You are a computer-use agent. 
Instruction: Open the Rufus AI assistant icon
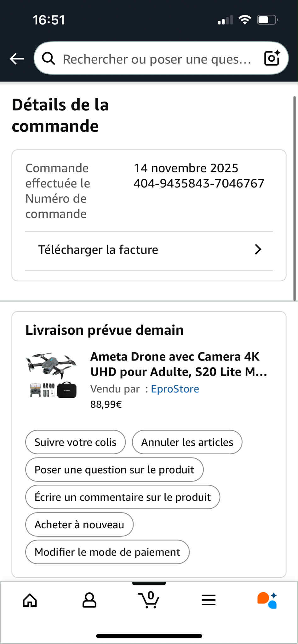click(267, 600)
